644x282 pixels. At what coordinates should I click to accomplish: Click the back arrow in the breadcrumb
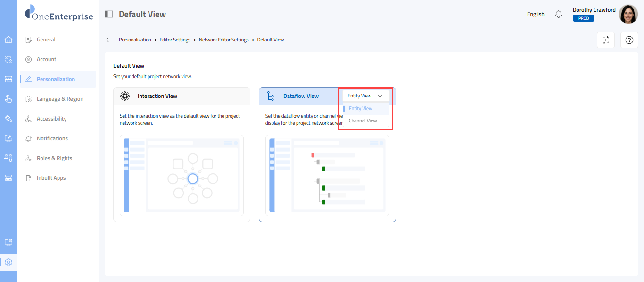pos(109,40)
